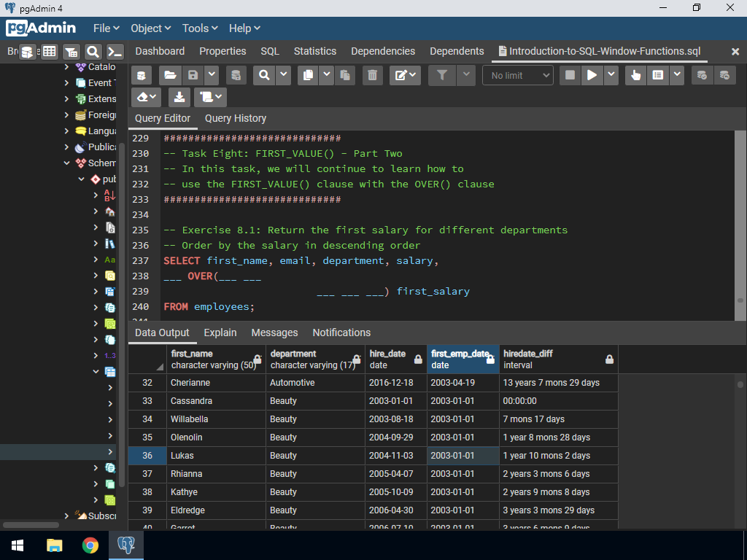Image resolution: width=747 pixels, height=560 pixels.
Task: Click the Download results icon
Action: (179, 97)
